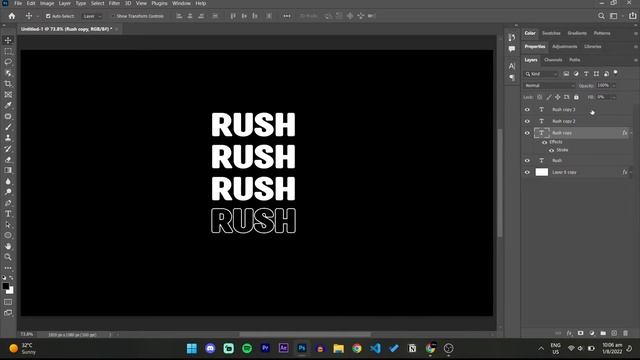The height and width of the screenshot is (360, 640).
Task: Hide the Stroke effect
Action: click(551, 150)
